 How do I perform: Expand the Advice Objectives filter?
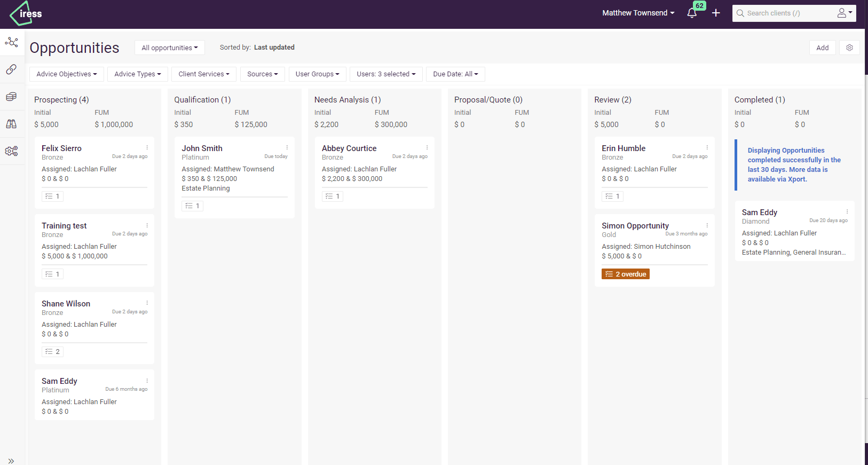point(67,74)
